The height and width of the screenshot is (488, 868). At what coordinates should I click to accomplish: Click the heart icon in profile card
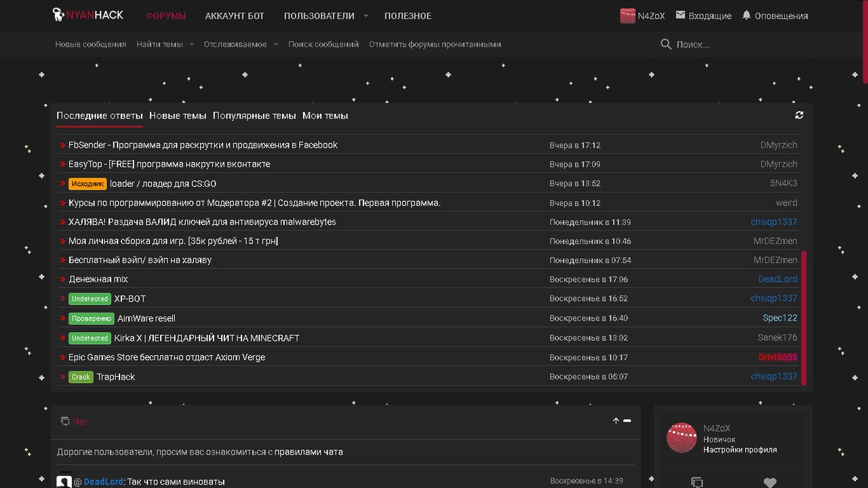tap(770, 482)
